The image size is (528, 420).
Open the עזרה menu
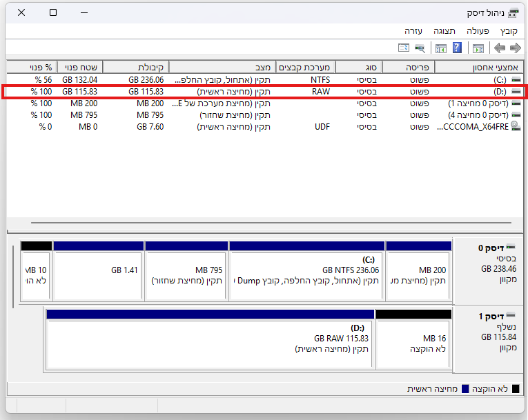pos(413,31)
